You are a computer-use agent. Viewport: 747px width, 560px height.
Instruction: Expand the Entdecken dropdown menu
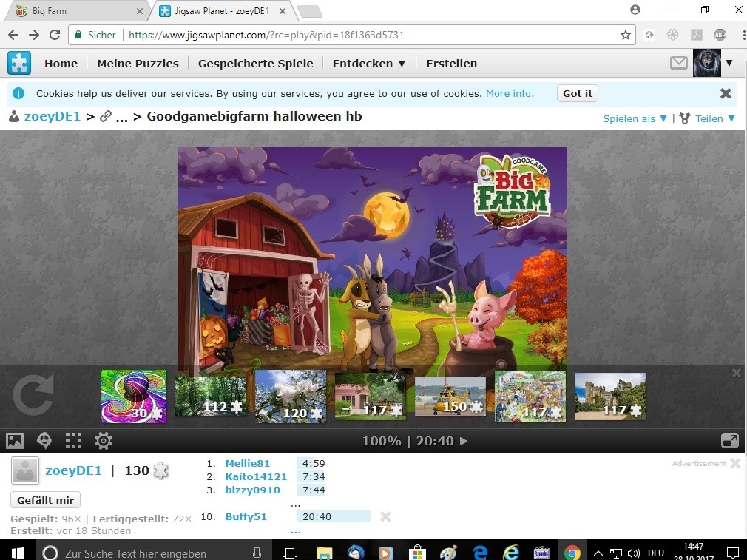pyautogui.click(x=369, y=64)
